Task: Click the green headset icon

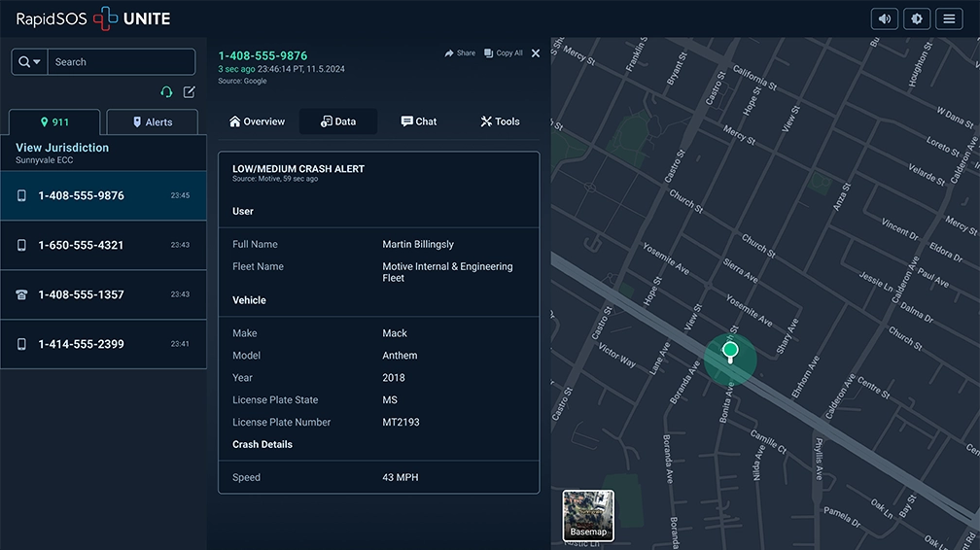Action: 166,92
